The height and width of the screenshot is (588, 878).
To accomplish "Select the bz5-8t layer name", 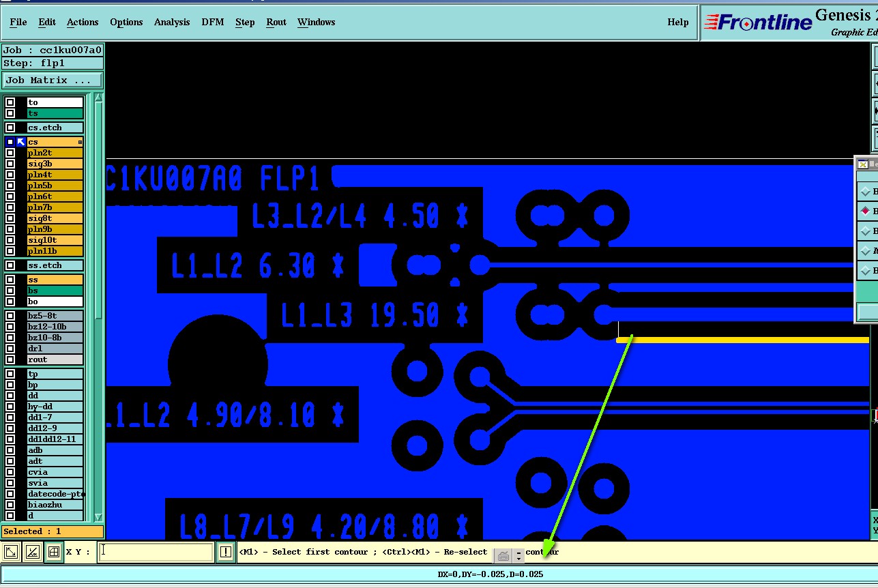I will (55, 316).
